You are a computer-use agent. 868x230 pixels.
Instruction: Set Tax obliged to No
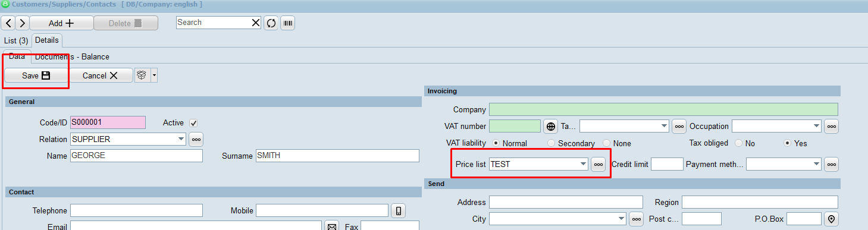pyautogui.click(x=739, y=143)
